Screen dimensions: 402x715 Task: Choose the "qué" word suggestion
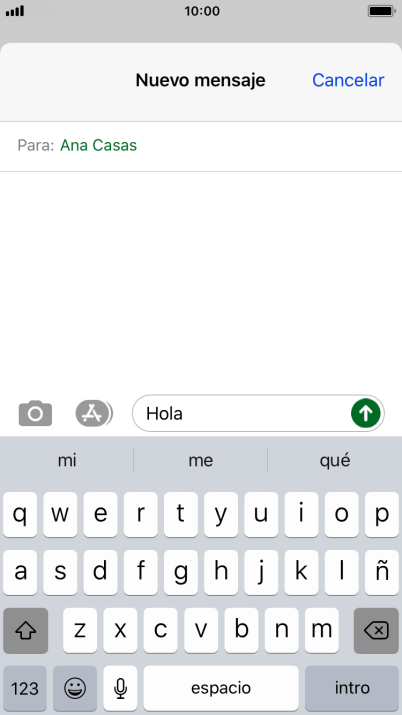click(335, 460)
